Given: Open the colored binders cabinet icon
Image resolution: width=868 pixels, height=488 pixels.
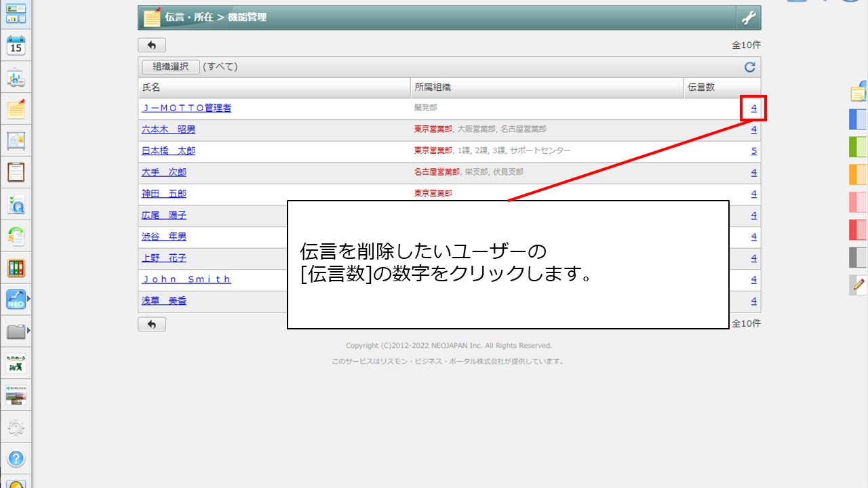Looking at the screenshot, I should (x=16, y=268).
